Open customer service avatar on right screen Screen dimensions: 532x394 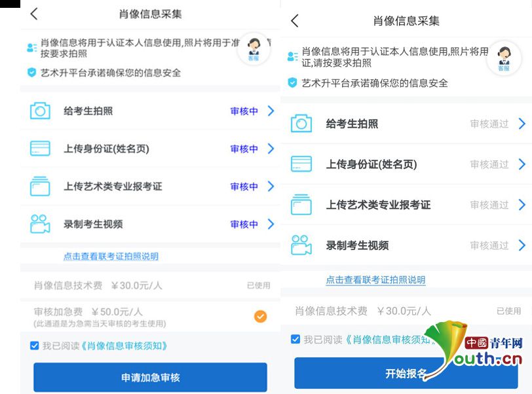coord(504,58)
